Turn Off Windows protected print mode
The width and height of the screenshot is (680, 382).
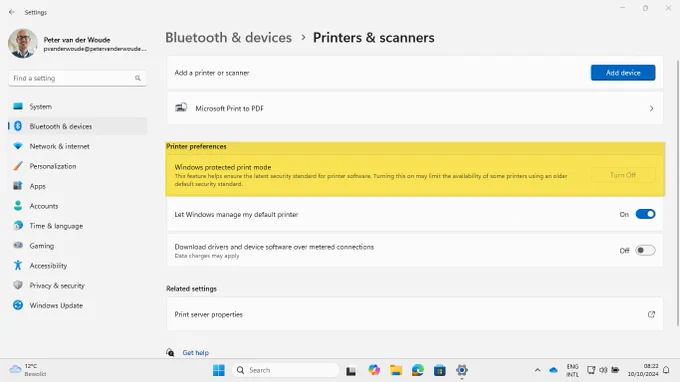pos(623,175)
